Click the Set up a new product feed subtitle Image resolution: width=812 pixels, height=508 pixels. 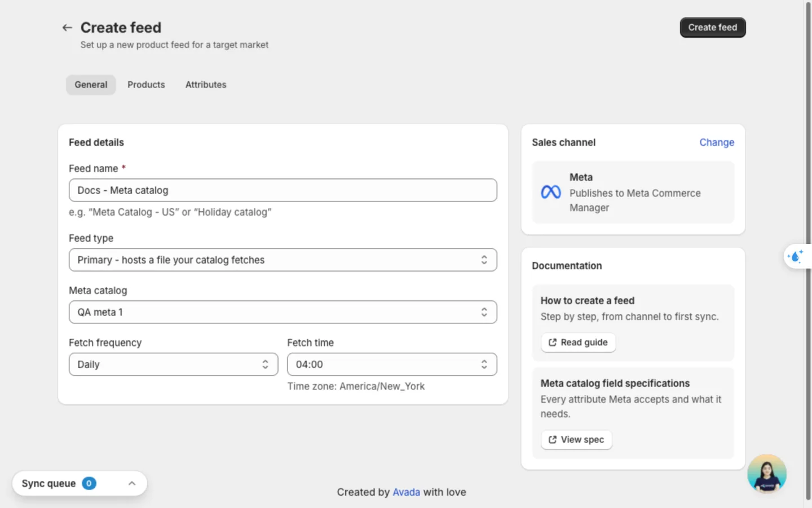coord(174,45)
